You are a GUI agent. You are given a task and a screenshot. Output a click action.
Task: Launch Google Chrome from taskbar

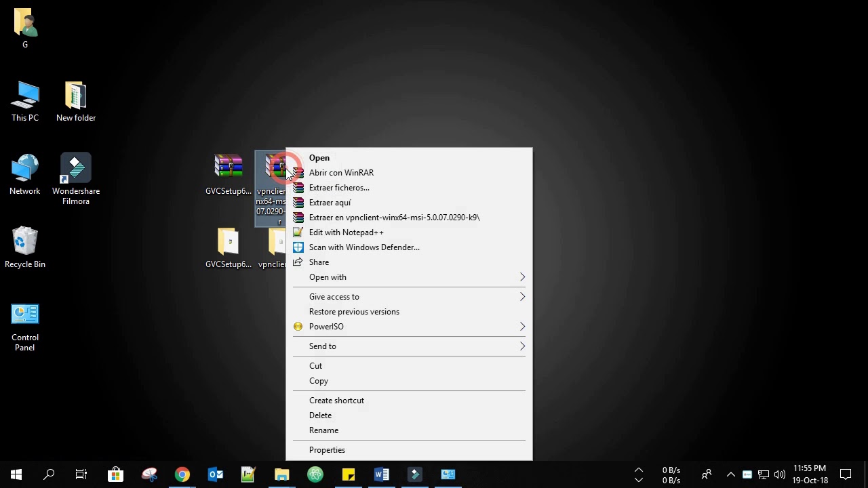tap(182, 474)
